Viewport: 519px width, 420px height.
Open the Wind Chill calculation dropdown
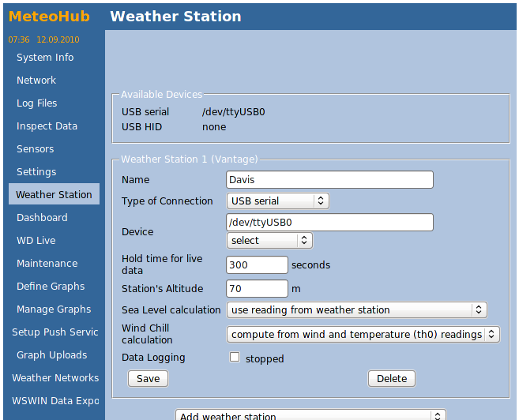click(x=363, y=334)
